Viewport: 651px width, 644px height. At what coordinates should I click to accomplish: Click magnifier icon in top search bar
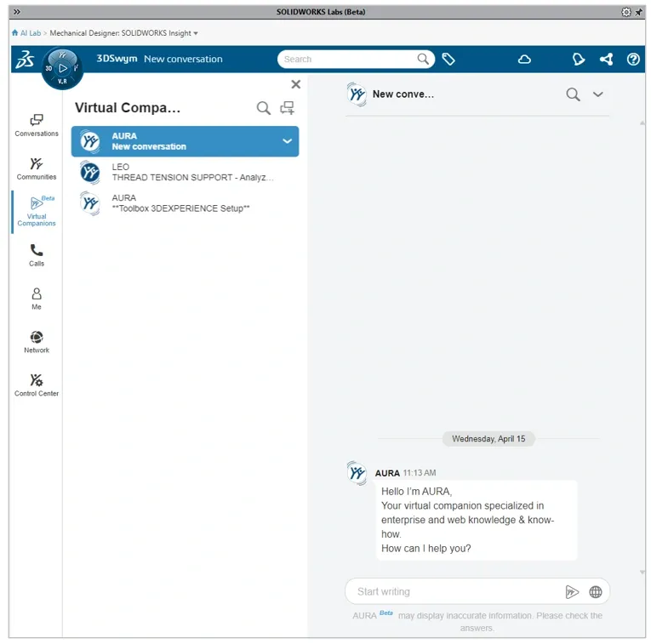pyautogui.click(x=423, y=59)
